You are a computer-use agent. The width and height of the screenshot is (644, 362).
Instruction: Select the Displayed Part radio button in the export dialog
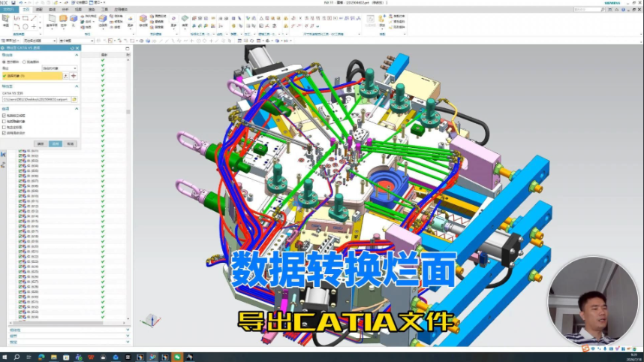click(4, 62)
